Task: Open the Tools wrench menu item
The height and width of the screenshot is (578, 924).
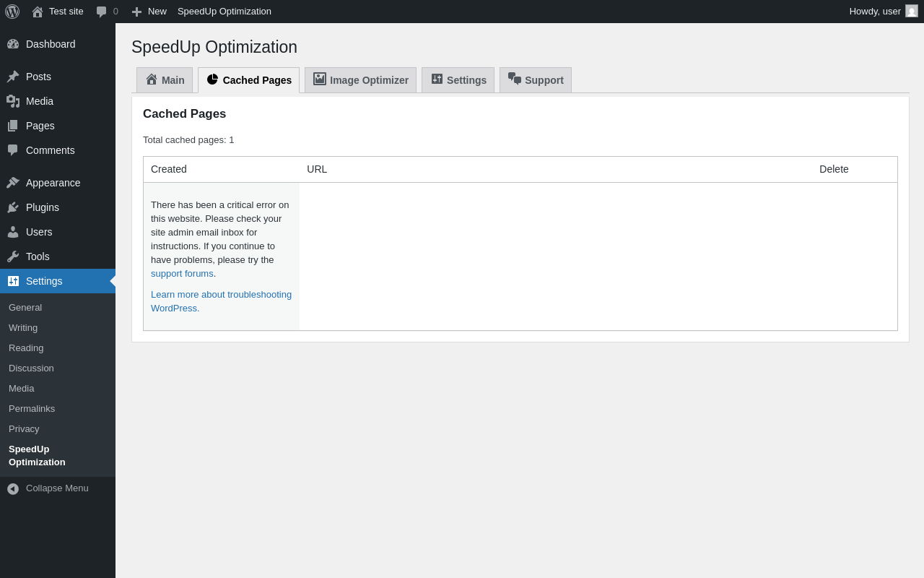Action: [x=38, y=256]
